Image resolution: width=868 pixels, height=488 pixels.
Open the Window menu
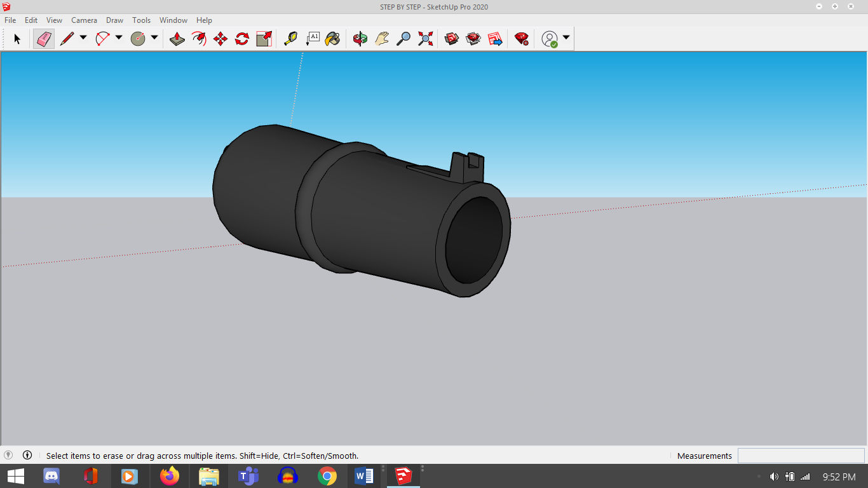[173, 20]
